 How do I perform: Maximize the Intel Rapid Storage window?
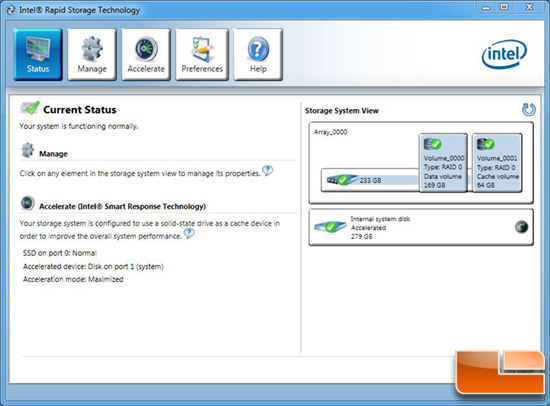(x=504, y=7)
